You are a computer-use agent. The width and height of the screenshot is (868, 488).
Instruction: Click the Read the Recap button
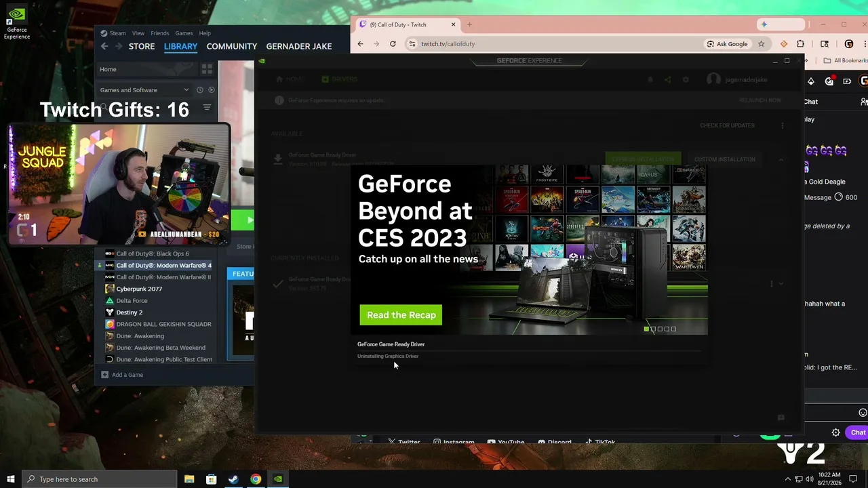[x=401, y=315]
